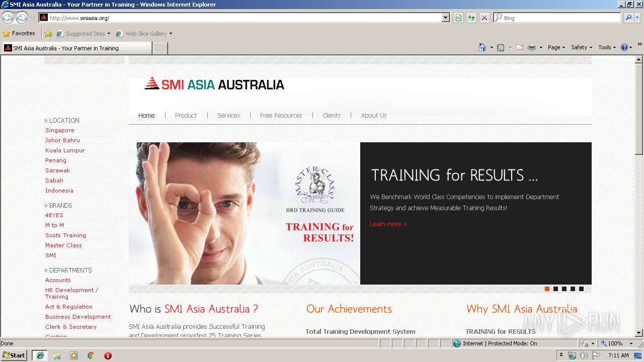The image size is (644, 362).
Task: Open the Product navigation item
Action: tap(186, 115)
